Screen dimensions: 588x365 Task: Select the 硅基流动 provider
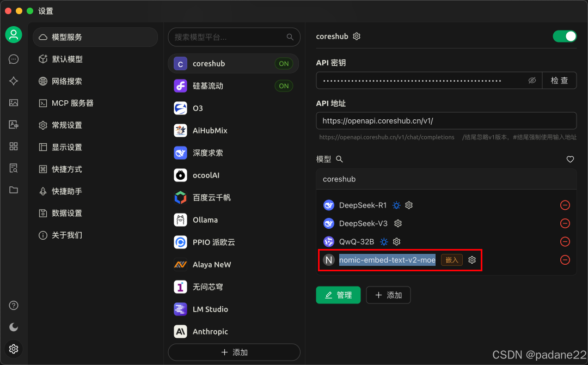[x=233, y=86]
